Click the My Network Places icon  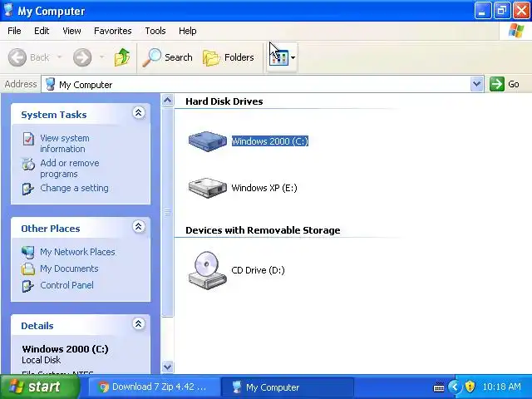pos(27,252)
